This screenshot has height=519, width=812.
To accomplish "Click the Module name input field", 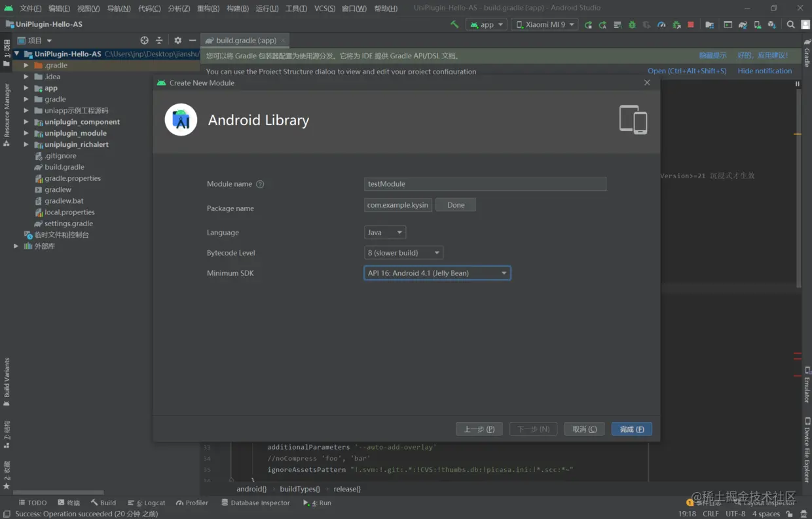I will [485, 184].
